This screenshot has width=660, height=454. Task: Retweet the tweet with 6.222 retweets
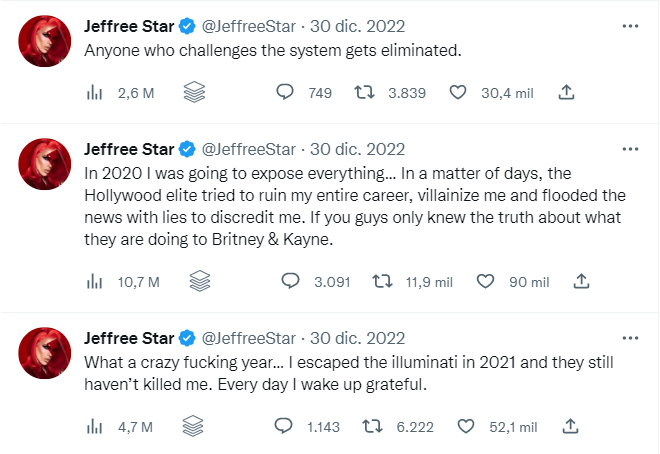372,427
